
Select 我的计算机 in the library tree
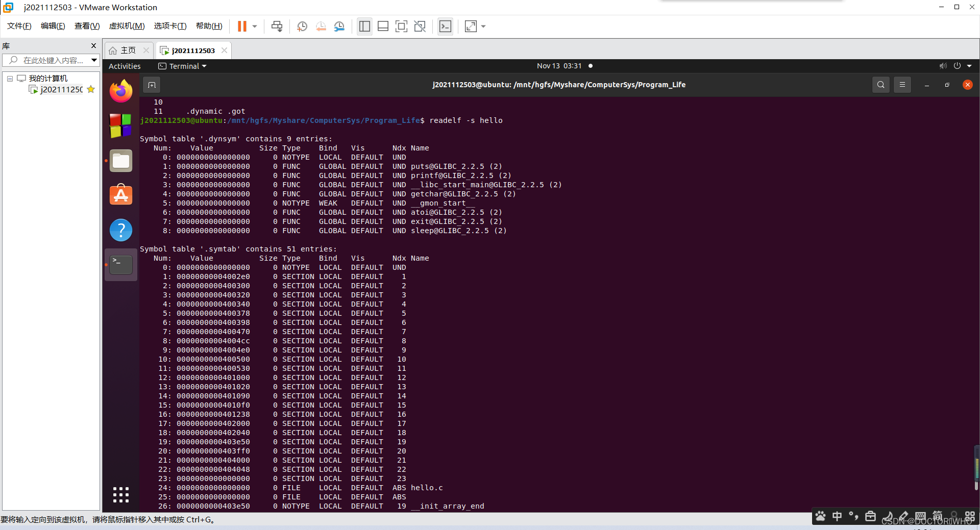point(48,79)
